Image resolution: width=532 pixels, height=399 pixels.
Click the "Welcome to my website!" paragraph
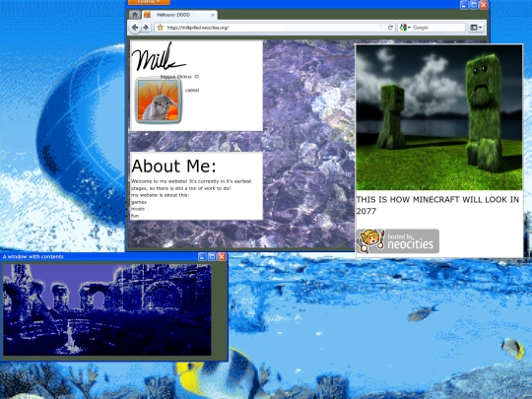pos(191,184)
